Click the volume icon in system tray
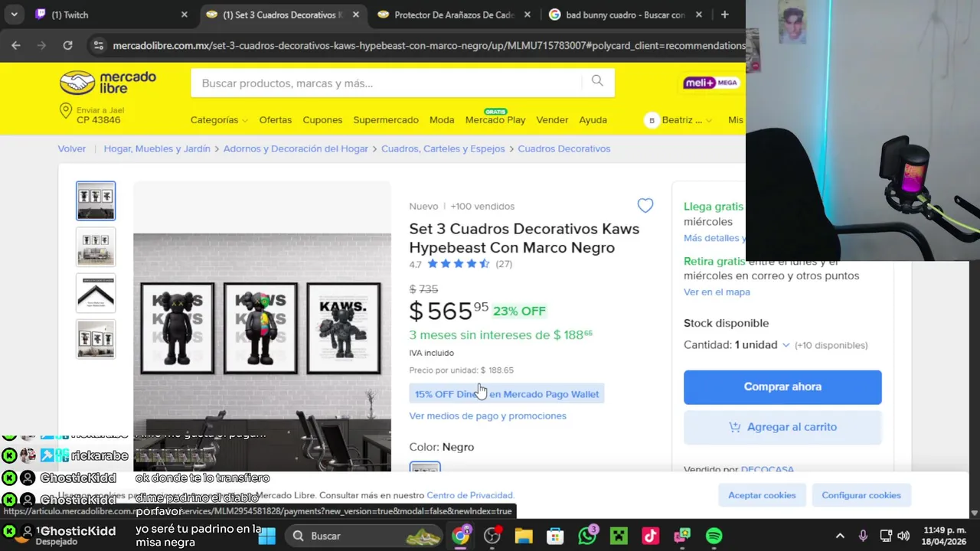The image size is (980, 551). [x=903, y=536]
